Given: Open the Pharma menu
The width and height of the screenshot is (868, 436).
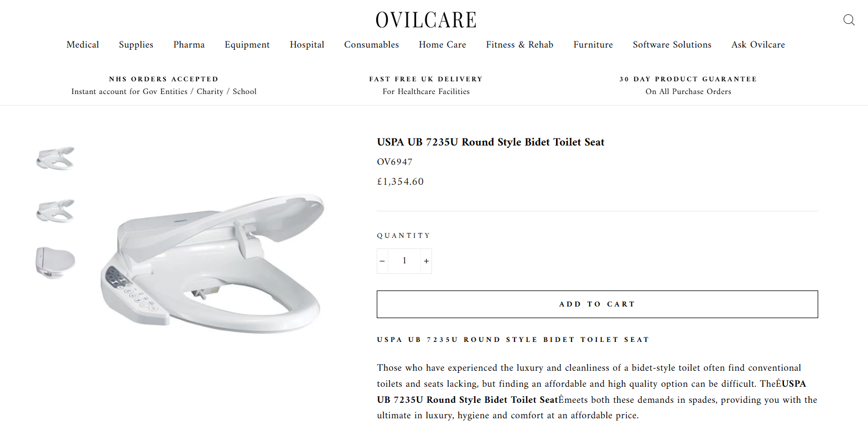Looking at the screenshot, I should pos(189,45).
